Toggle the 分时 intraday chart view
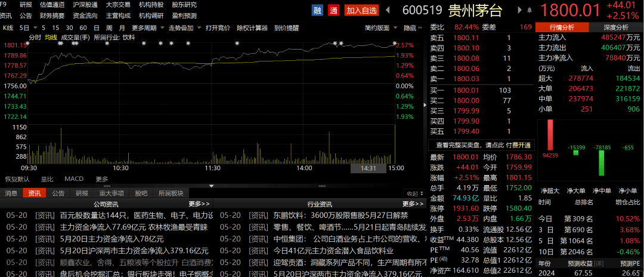This screenshot has width=644, height=277. coord(35,37)
